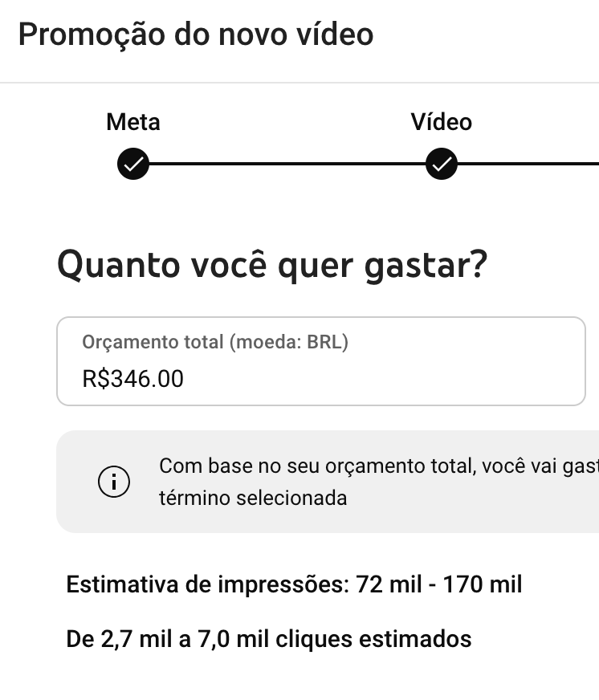This screenshot has width=599, height=700.
Task: Go back to the Meta step label
Action: (132, 122)
